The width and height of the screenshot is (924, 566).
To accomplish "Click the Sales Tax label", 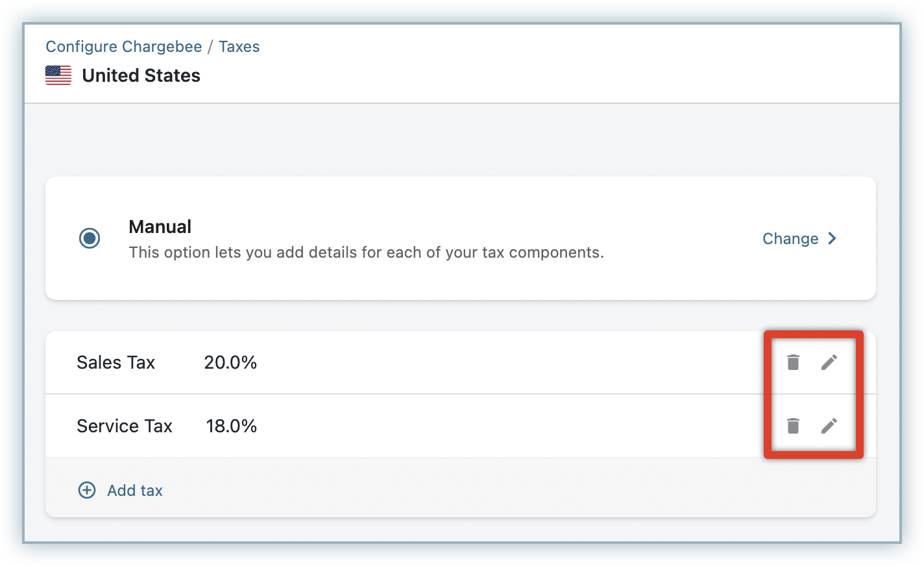I will tap(116, 362).
